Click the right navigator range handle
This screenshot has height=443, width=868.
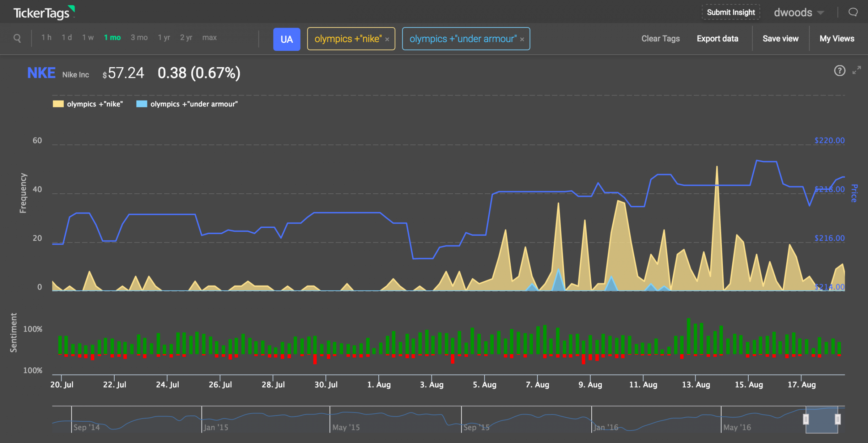pyautogui.click(x=838, y=419)
